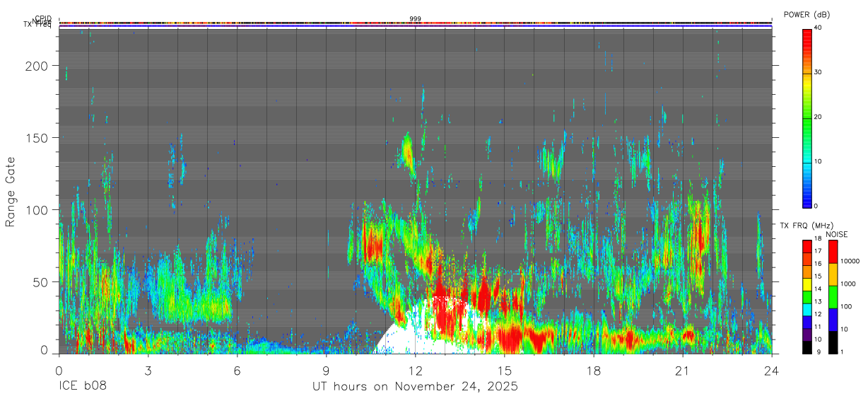This screenshot has width=868, height=401.
Task: Select the blue swatch on the noise bar
Action: pyautogui.click(x=833, y=320)
